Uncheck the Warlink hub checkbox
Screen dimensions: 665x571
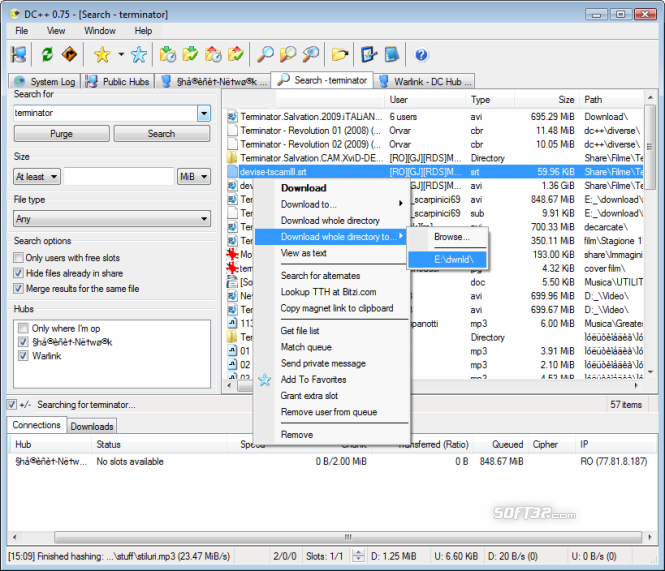[x=23, y=355]
